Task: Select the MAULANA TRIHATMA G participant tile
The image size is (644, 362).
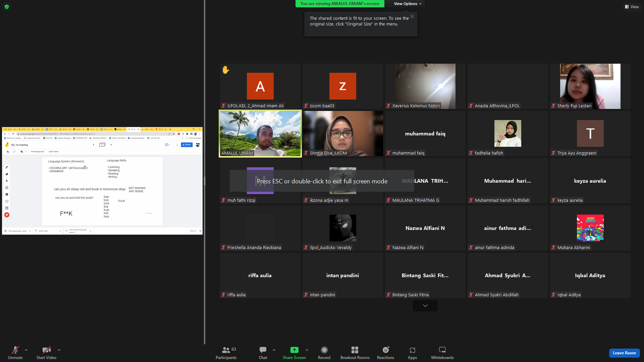Action: tap(425, 181)
